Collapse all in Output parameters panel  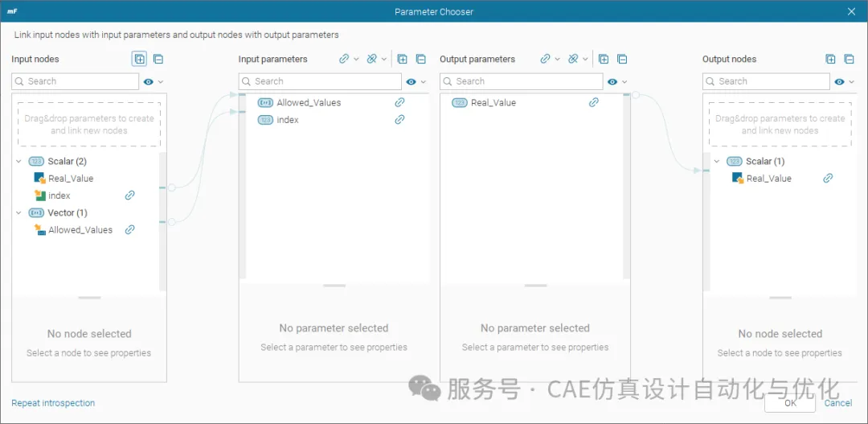click(x=622, y=59)
